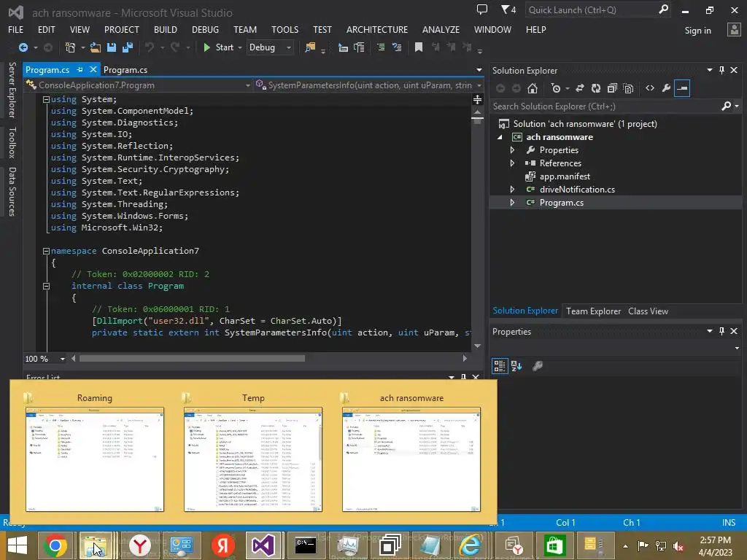Viewport: 747px width, 560px height.
Task: Switch to the Team Explorer tab
Action: coord(593,311)
